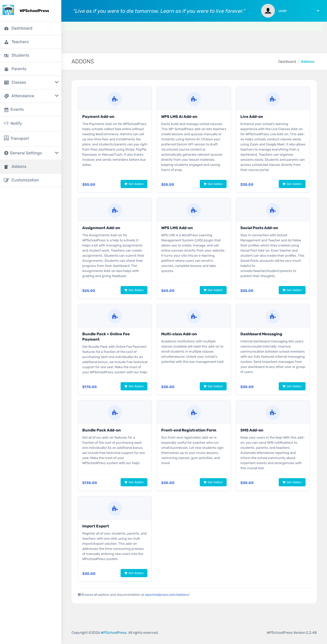The width and height of the screenshot is (327, 644).
Task: Click the WPSchoolPress Version 2.2.48 text
Action: pos(292,633)
